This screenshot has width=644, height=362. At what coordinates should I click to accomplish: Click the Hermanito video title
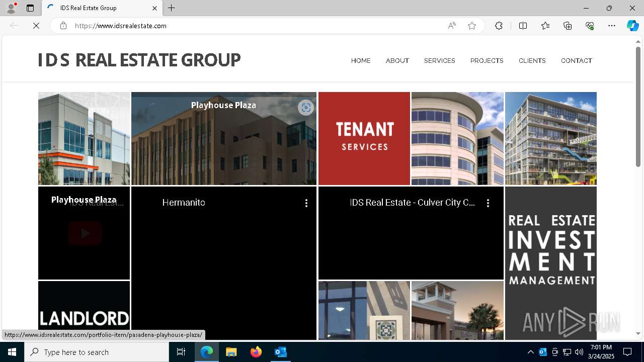click(184, 203)
